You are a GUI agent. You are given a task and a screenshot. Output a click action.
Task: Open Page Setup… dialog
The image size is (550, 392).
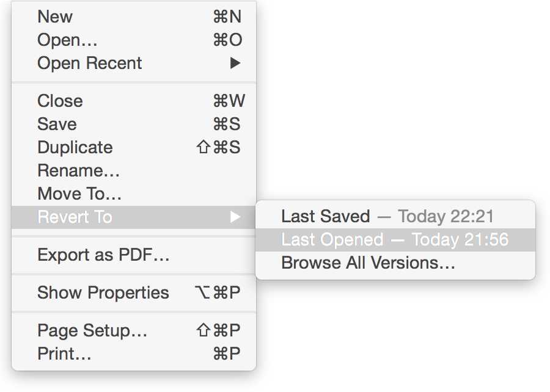pyautogui.click(x=134, y=330)
